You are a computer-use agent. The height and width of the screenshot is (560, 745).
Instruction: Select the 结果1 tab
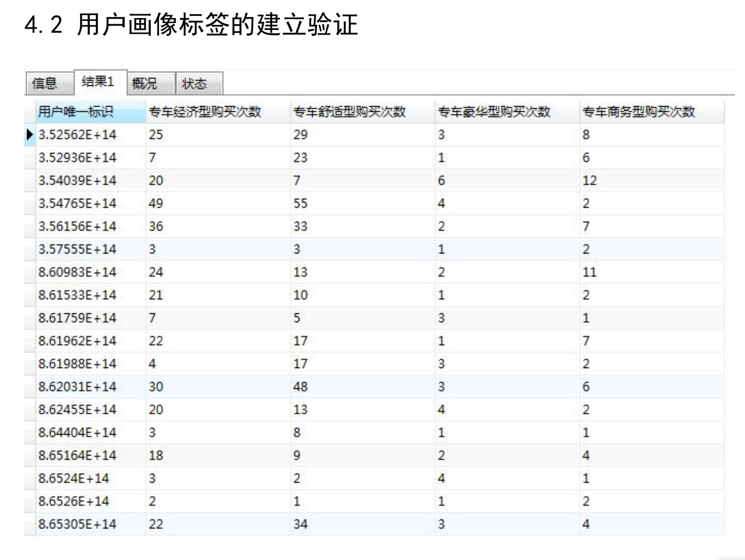100,82
